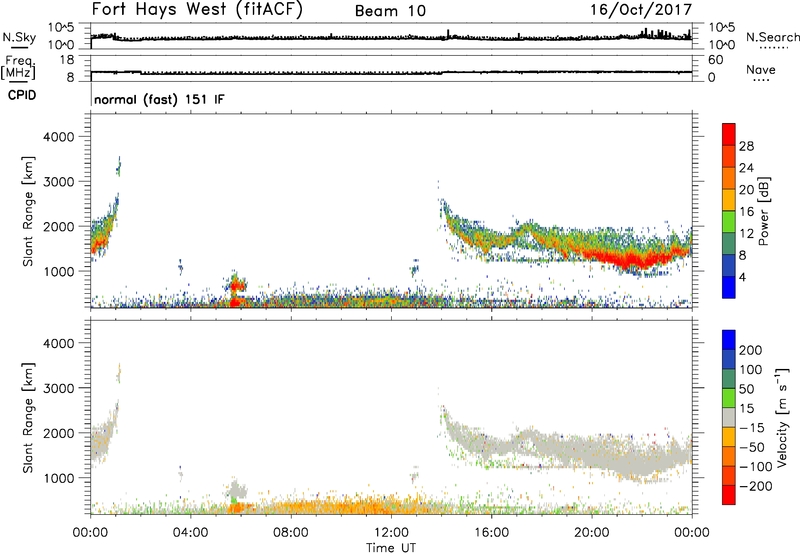The width and height of the screenshot is (800, 554).
Task: Select the 'Beam 10' label
Action: pos(390,11)
